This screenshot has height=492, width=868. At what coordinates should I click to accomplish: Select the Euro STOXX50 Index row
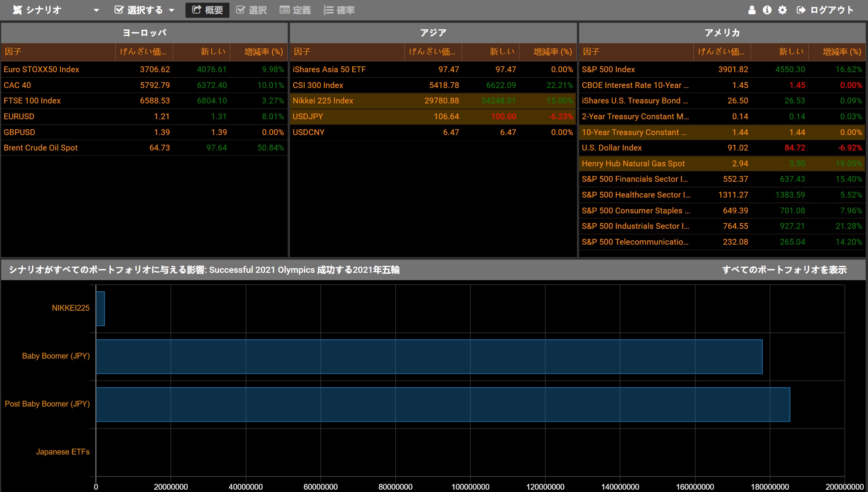click(144, 69)
